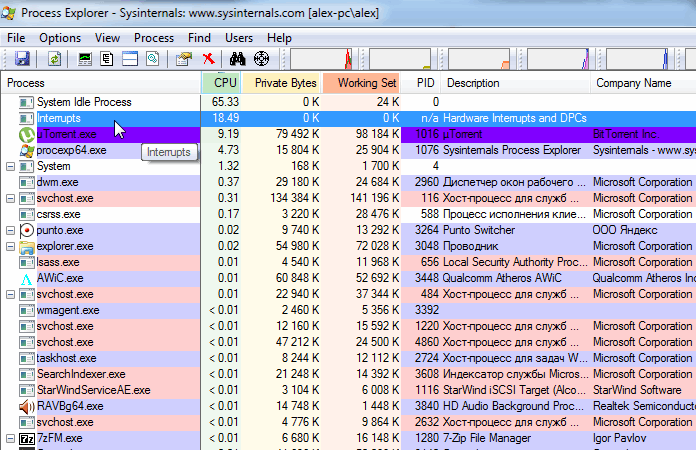Click the physical memory mini graph
The width and height of the screenshot is (696, 450).
(479, 59)
